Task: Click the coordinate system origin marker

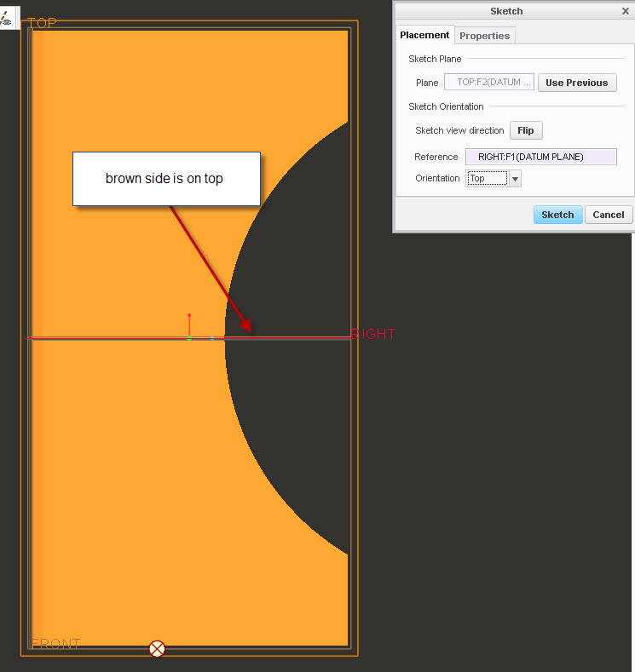Action: pos(189,338)
